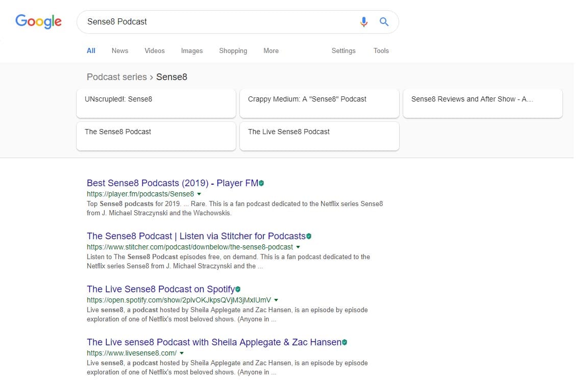This screenshot has height=380, width=588.
Task: Click the Sense8 breadcrumb entry
Action: (171, 77)
